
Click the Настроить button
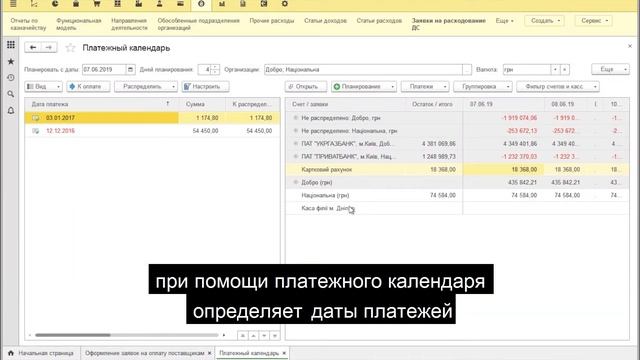[205, 87]
